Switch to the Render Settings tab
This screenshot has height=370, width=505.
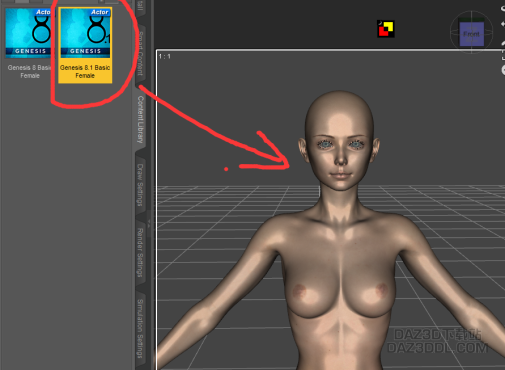141,252
